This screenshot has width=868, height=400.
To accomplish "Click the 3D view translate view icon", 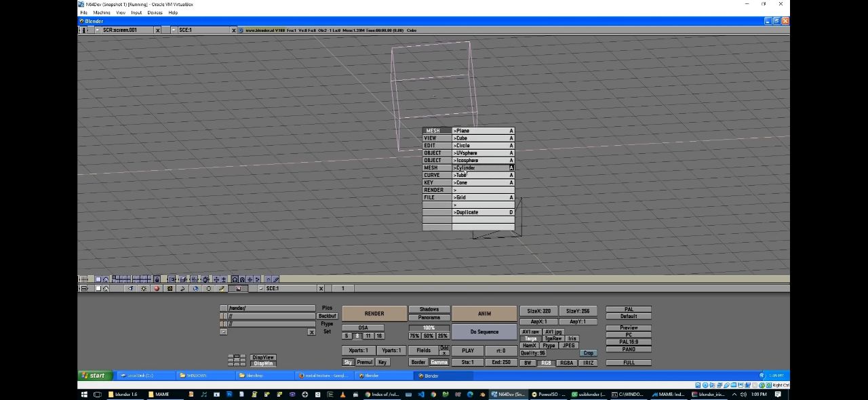I will click(x=216, y=279).
